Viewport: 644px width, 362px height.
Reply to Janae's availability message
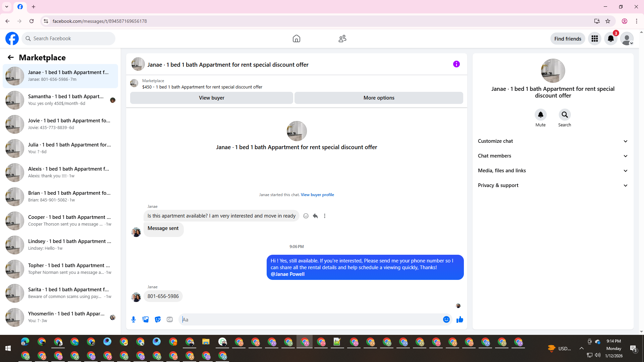click(x=315, y=216)
